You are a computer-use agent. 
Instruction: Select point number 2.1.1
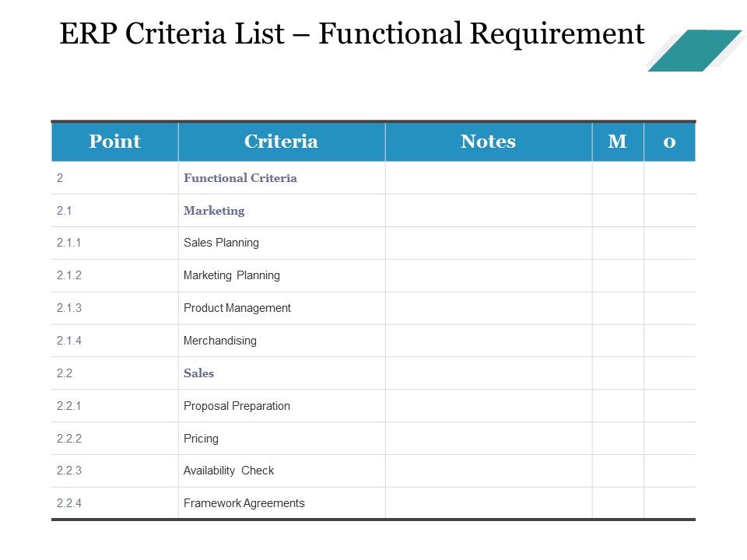click(x=115, y=243)
